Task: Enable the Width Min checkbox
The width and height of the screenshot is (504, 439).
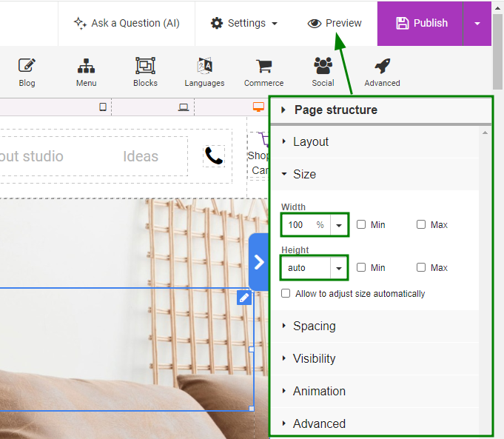Action: coord(361,224)
